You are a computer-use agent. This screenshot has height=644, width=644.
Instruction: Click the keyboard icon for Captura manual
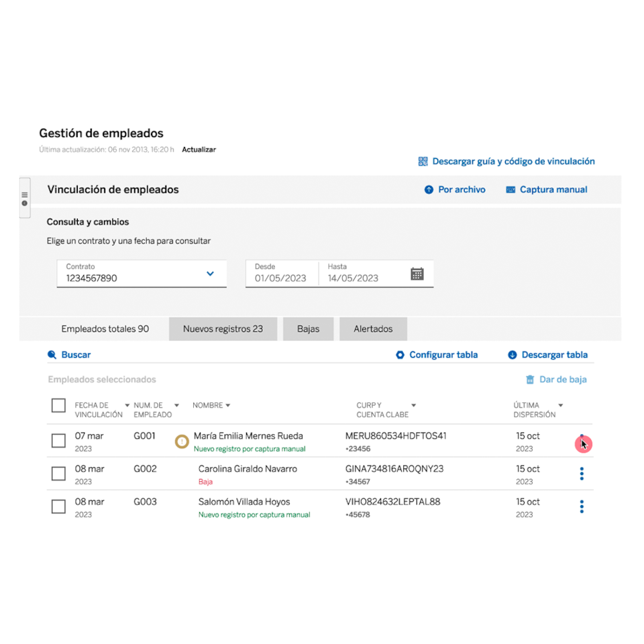click(x=511, y=190)
